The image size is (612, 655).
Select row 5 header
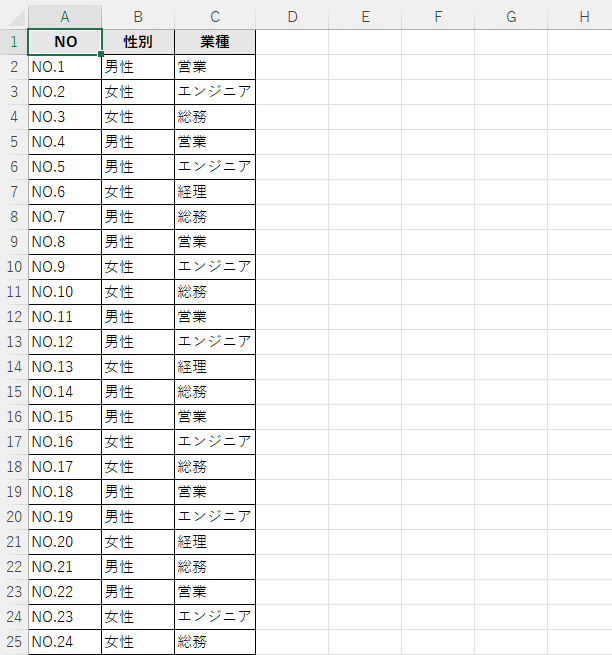coord(14,142)
